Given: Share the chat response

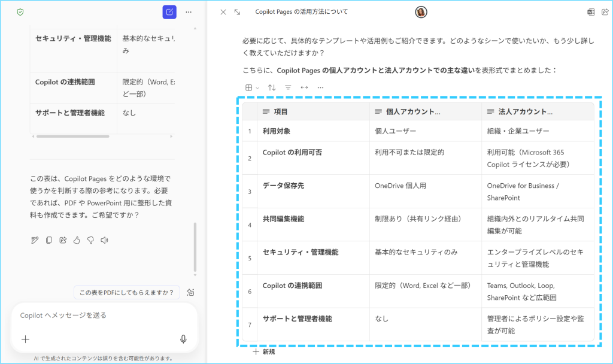Looking at the screenshot, I should click(x=63, y=240).
